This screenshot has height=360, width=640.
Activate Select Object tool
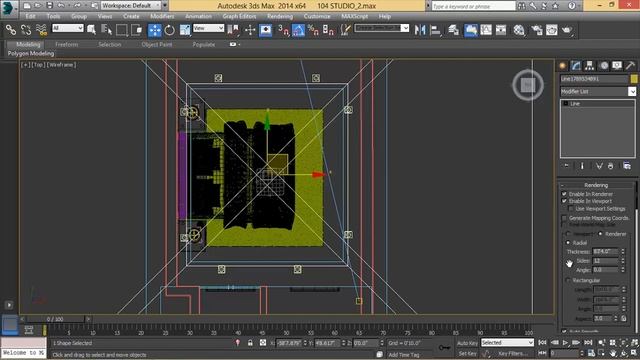[91, 30]
